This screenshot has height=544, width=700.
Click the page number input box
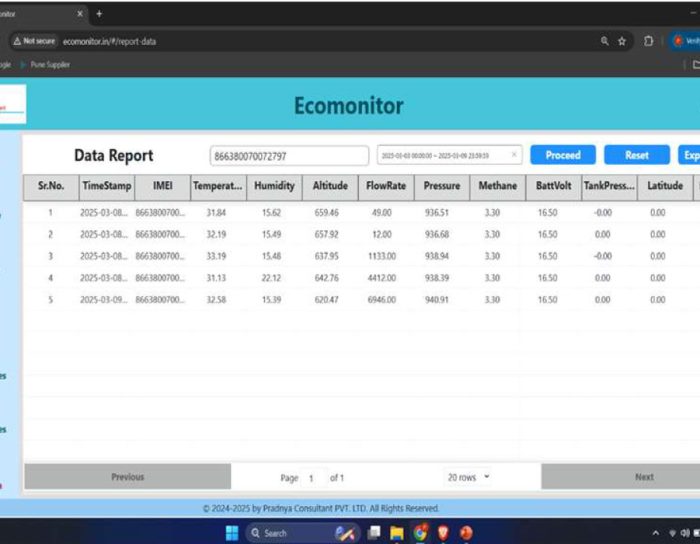click(314, 478)
